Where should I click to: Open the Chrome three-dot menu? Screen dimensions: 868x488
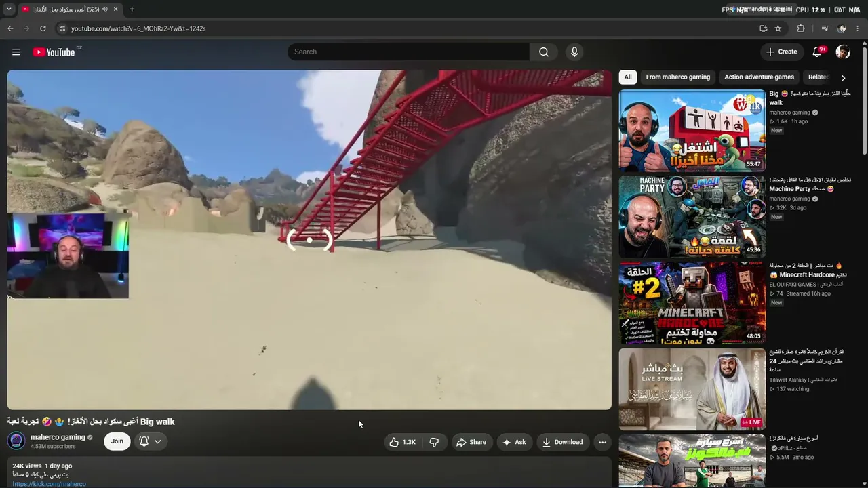[x=858, y=28]
